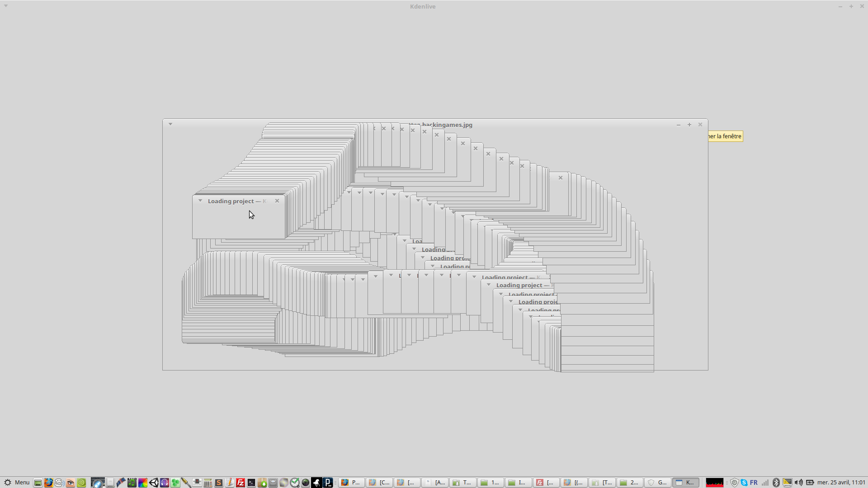The image size is (868, 488).
Task: Open the volume control tray icon
Action: click(799, 483)
